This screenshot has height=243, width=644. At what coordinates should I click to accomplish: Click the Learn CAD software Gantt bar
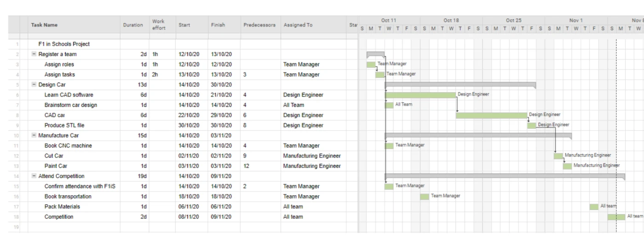420,95
